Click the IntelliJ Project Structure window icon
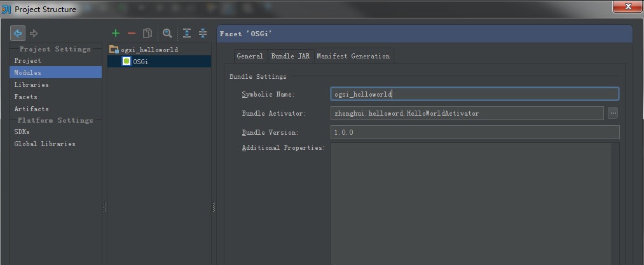 (6, 9)
